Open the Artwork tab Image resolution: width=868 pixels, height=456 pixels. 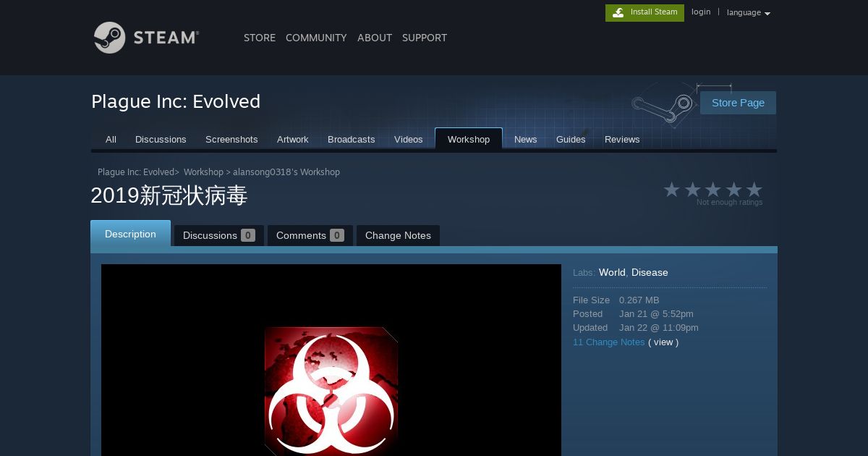click(292, 139)
